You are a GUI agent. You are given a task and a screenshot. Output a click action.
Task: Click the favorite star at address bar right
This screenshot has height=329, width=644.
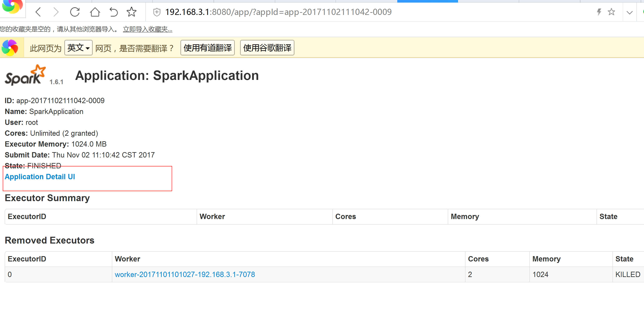611,12
